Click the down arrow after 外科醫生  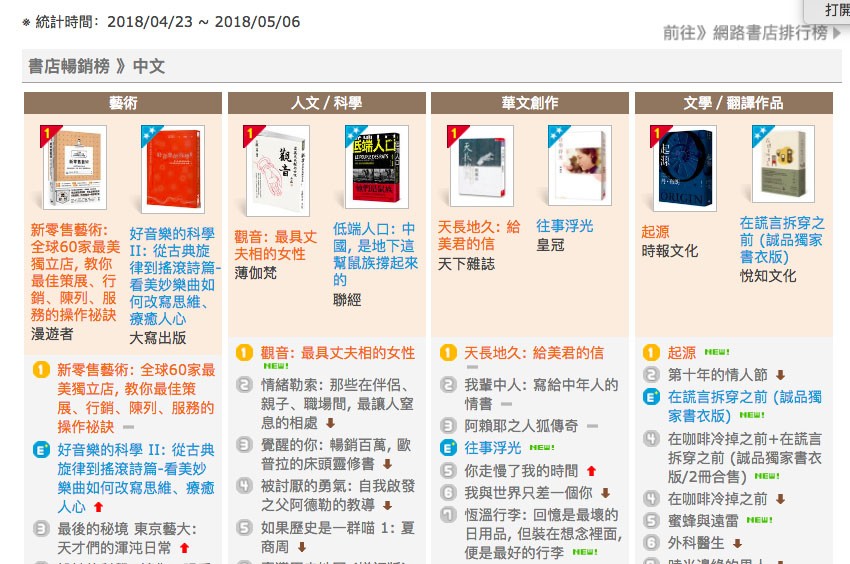coord(737,543)
